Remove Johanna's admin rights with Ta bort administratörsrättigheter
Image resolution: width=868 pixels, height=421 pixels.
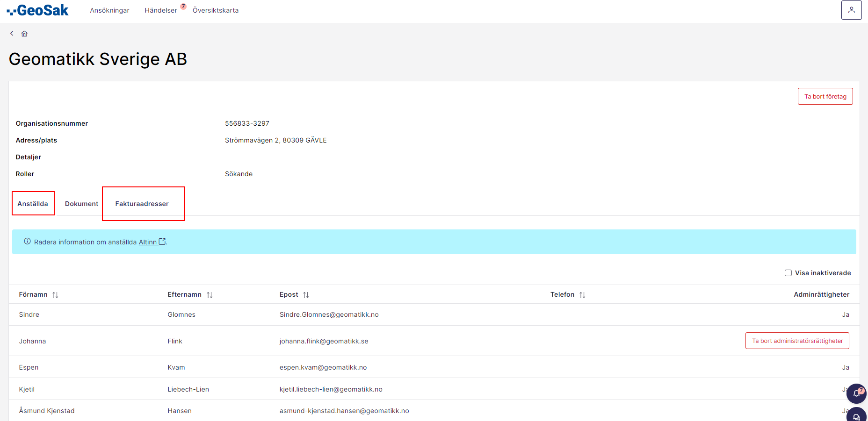coord(797,341)
